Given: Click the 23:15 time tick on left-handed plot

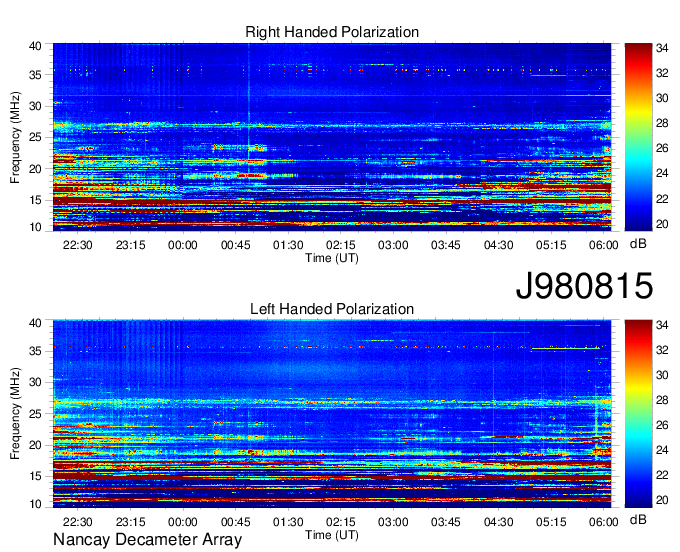Looking at the screenshot, I should pyautogui.click(x=131, y=522).
